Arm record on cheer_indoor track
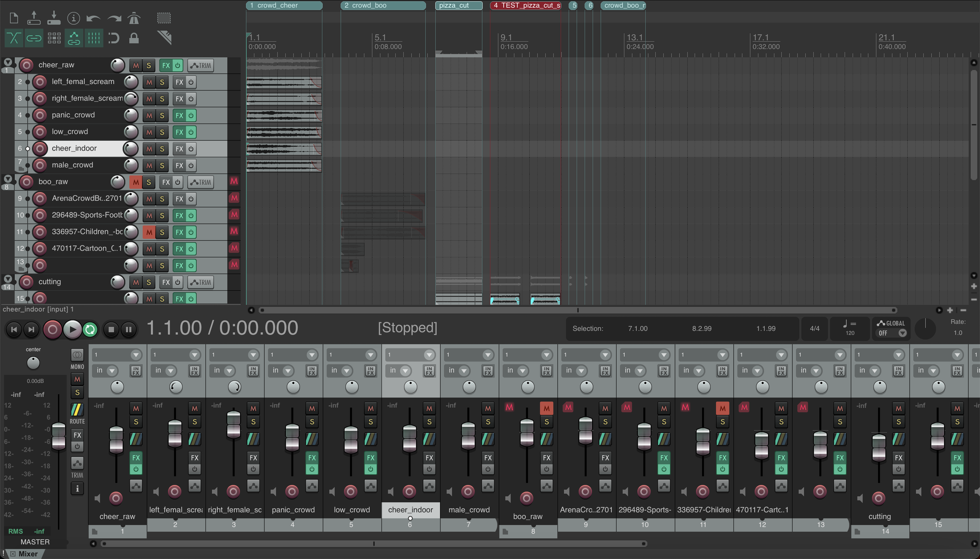 40,149
